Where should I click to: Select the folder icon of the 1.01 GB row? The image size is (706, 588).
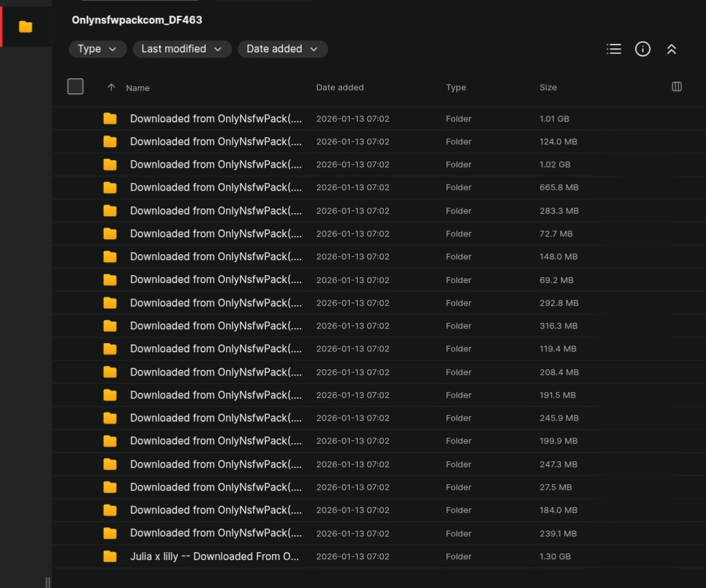[110, 119]
